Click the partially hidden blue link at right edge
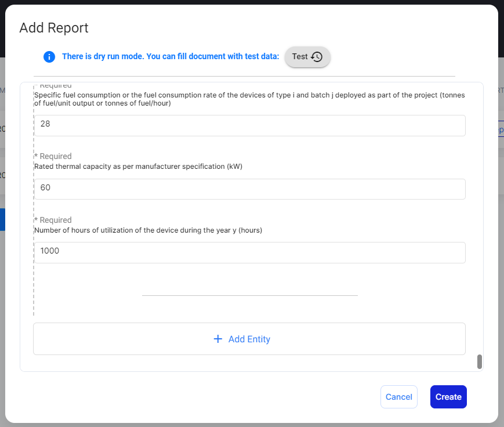 coord(501,131)
